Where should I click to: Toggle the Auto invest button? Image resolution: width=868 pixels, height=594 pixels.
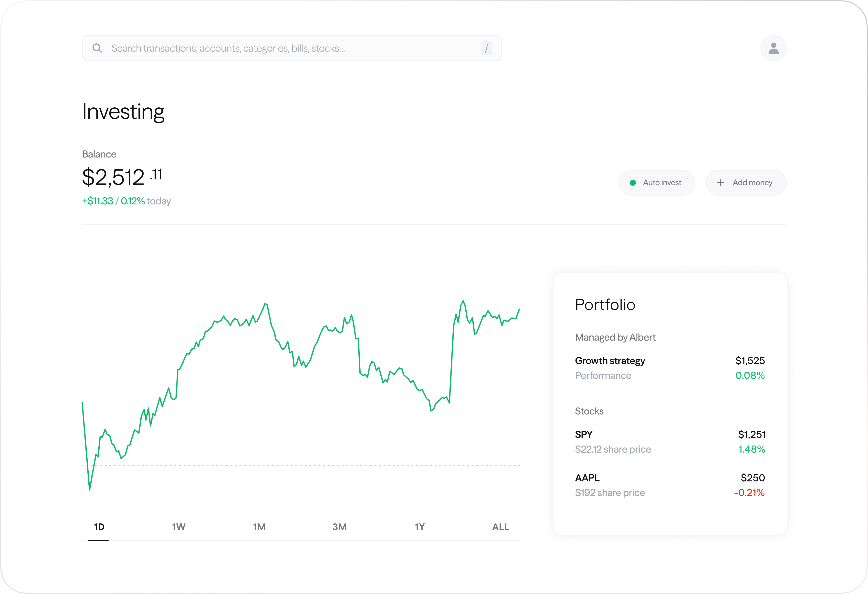pyautogui.click(x=656, y=183)
